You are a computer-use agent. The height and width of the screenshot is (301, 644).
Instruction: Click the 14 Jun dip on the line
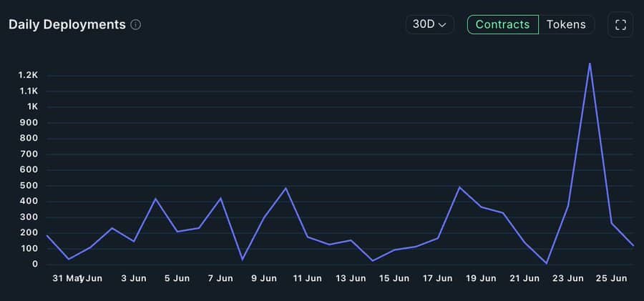(x=373, y=261)
